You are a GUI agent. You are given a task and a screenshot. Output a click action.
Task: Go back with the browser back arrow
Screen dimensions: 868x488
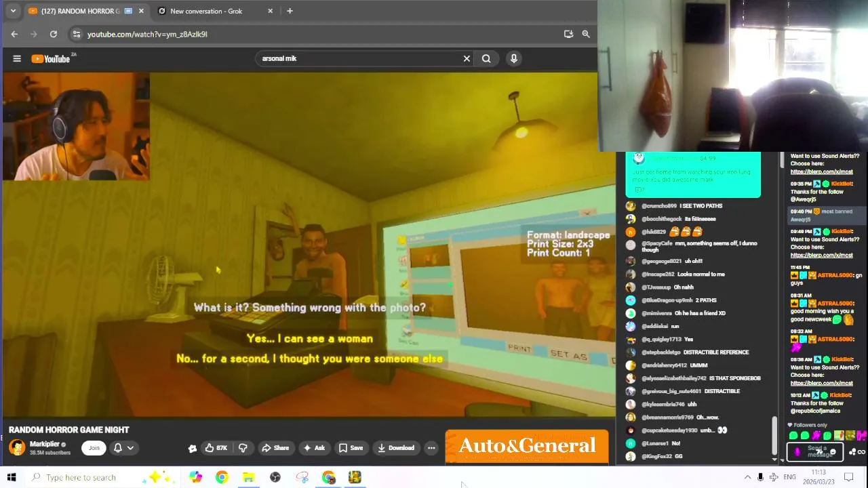[x=14, y=34]
